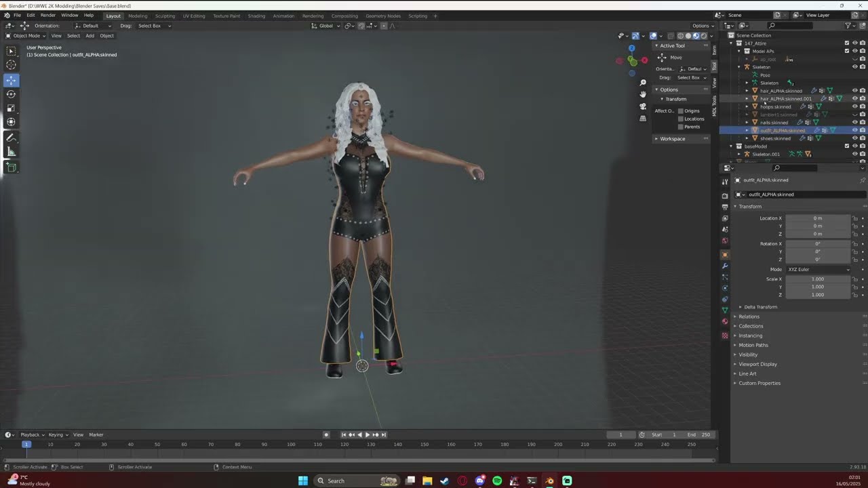Open Spotify from the taskbar
Image resolution: width=868 pixels, height=488 pixels.
tap(497, 481)
